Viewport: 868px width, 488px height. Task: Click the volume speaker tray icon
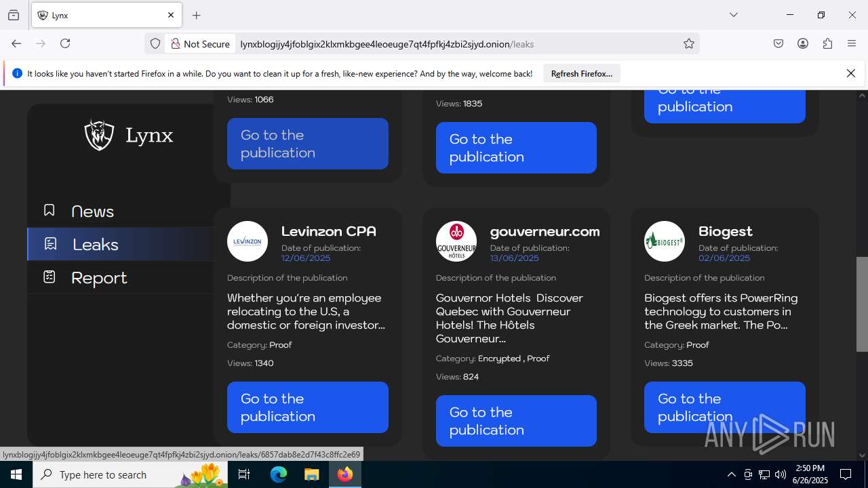coord(781,474)
